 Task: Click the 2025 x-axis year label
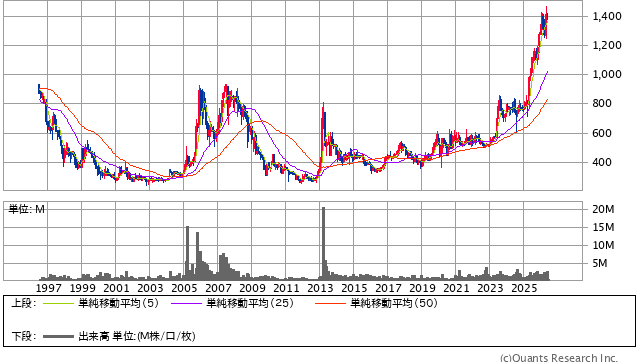(x=524, y=288)
